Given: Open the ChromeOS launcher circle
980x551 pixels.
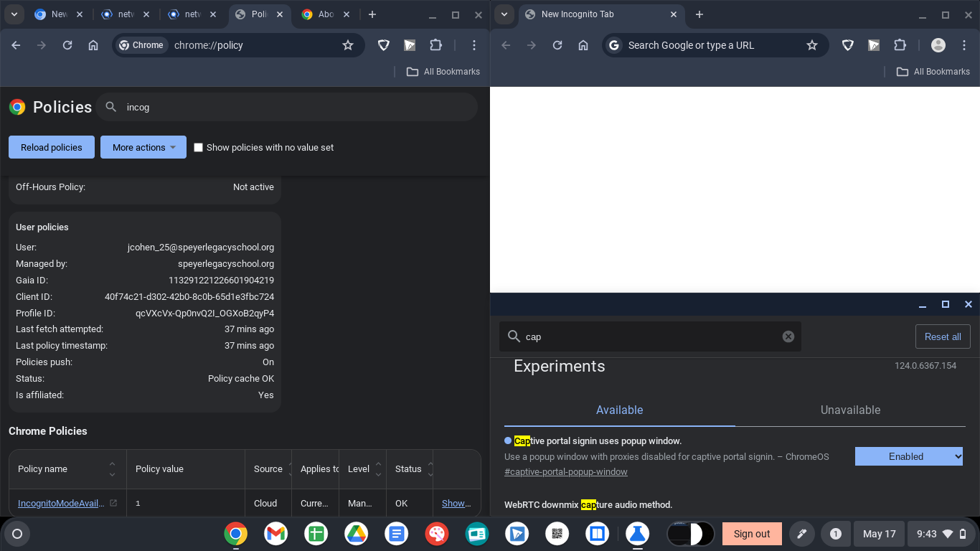Looking at the screenshot, I should coord(18,534).
